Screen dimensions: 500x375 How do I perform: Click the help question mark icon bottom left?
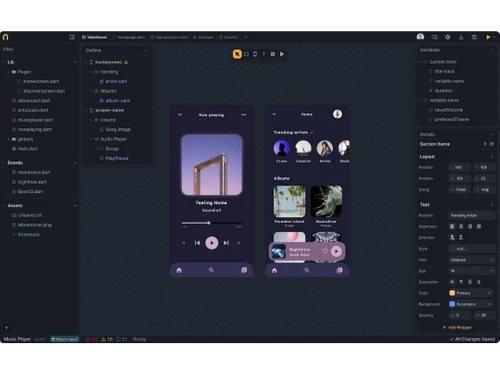6,328
